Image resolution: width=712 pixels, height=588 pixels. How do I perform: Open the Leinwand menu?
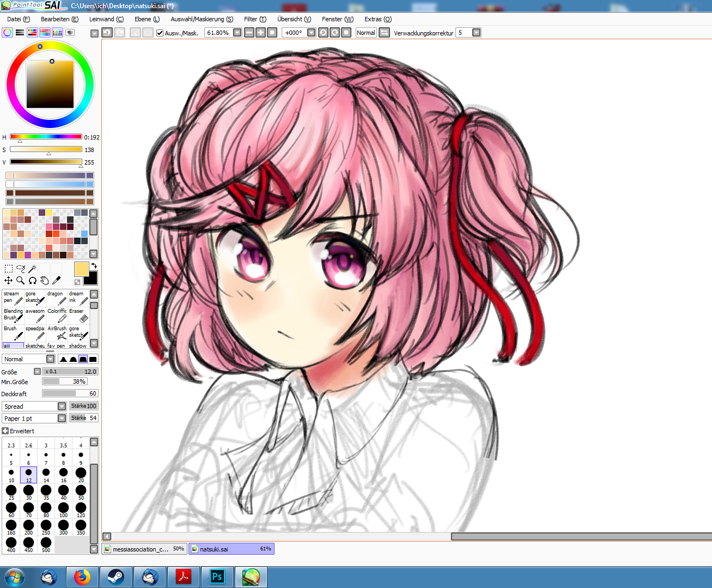[106, 19]
